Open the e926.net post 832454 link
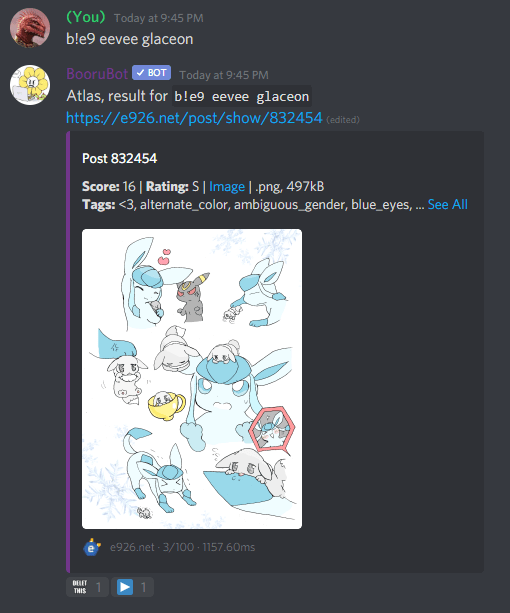 194,118
